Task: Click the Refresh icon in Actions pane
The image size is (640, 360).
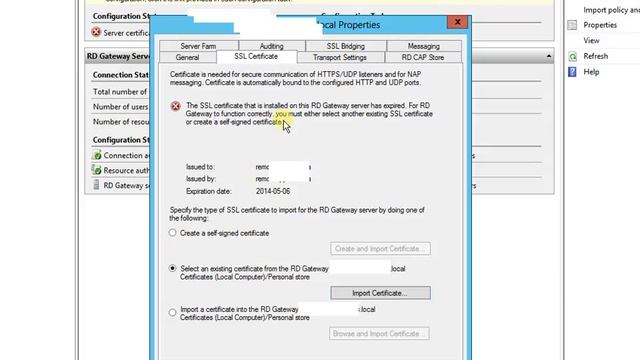Action: 573,56
